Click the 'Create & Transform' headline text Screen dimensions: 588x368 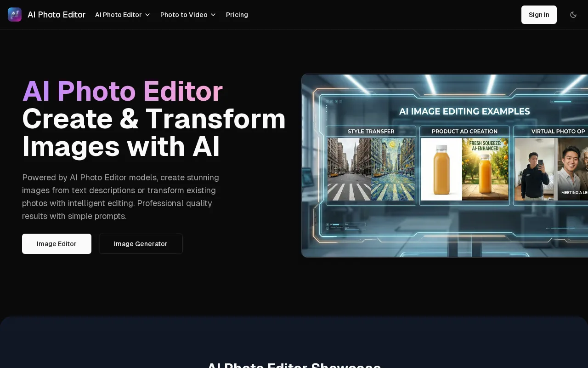click(154, 119)
